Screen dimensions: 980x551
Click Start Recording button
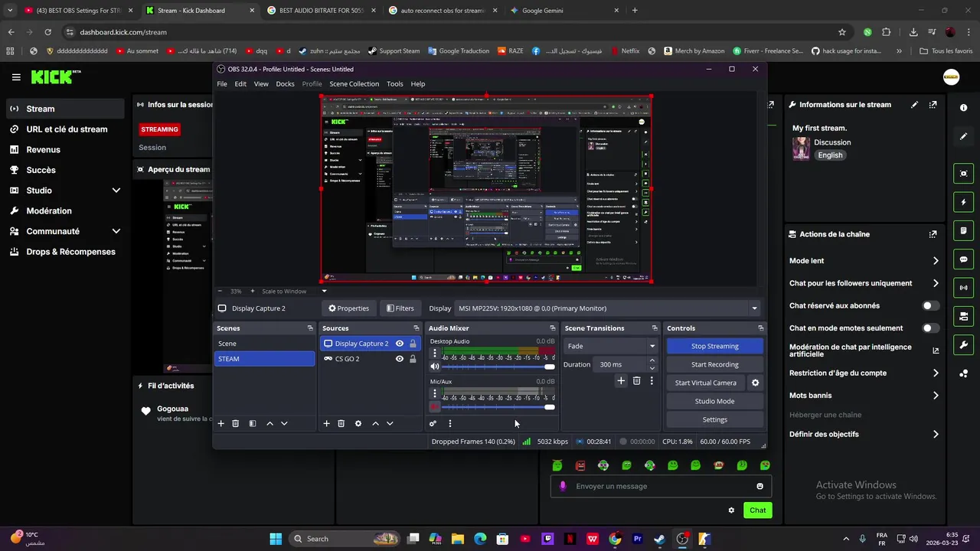coord(715,364)
